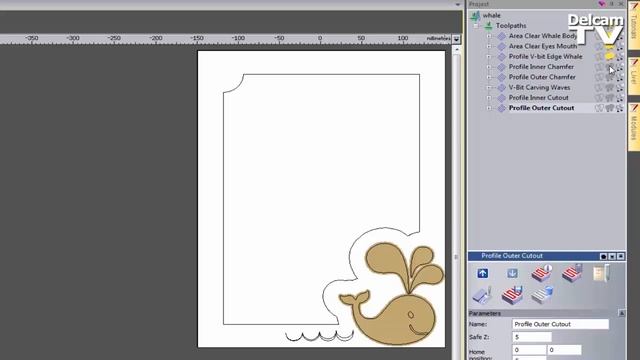
Task: Toggle yellow 3D visibility for Profile V-bit Edge Whale
Action: coord(610,57)
